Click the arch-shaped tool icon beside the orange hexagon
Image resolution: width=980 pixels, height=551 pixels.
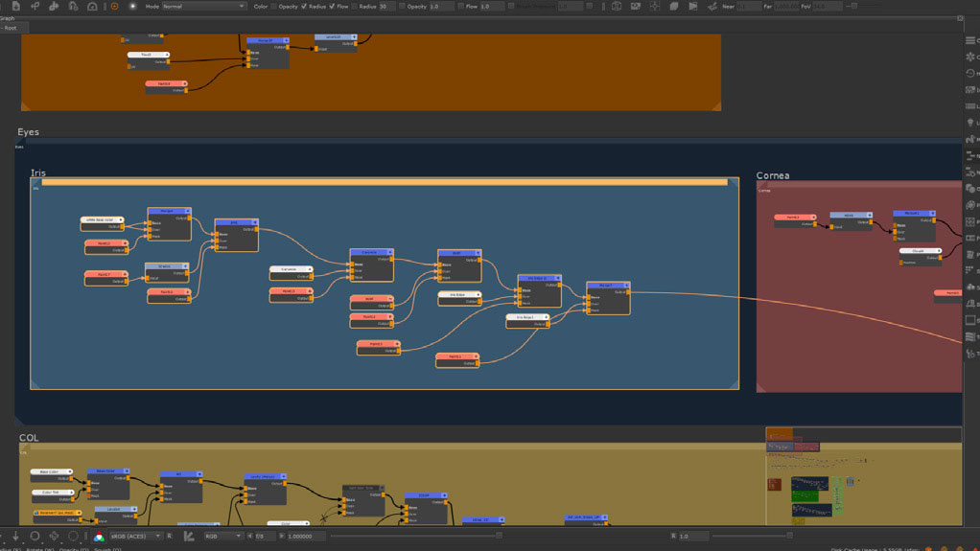point(92,7)
